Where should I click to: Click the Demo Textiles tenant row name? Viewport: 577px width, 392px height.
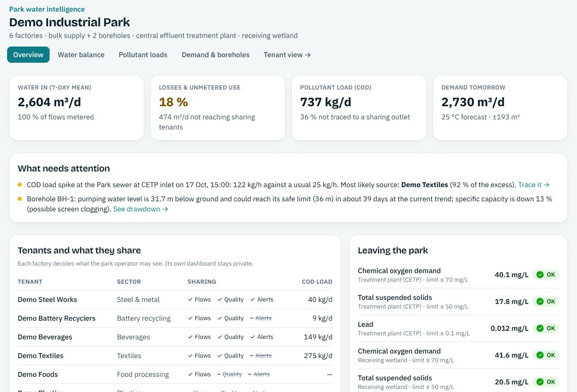(x=40, y=356)
